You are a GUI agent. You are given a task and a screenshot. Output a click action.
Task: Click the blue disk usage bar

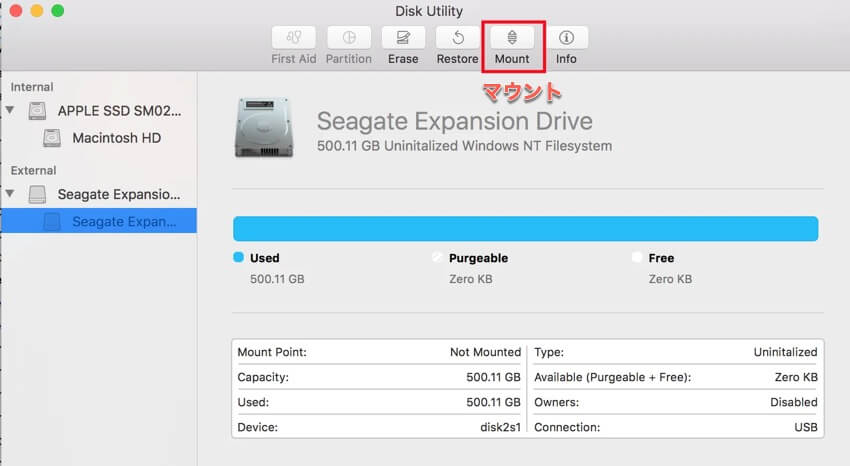[x=525, y=228]
